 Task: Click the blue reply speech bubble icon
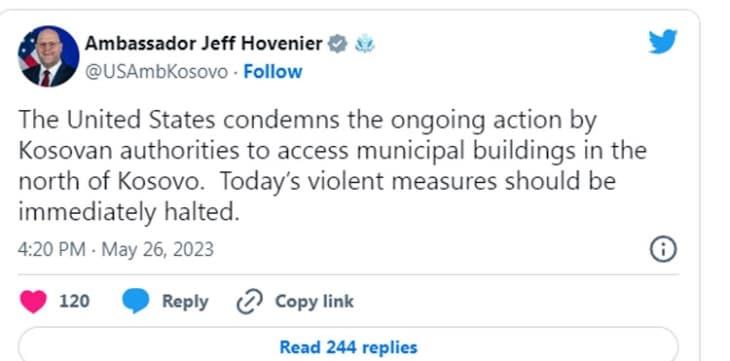135,301
